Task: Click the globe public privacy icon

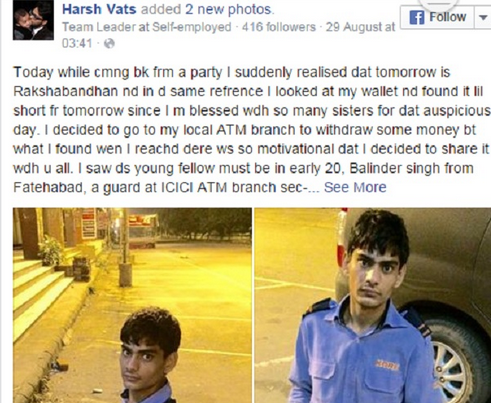Action: point(109,43)
